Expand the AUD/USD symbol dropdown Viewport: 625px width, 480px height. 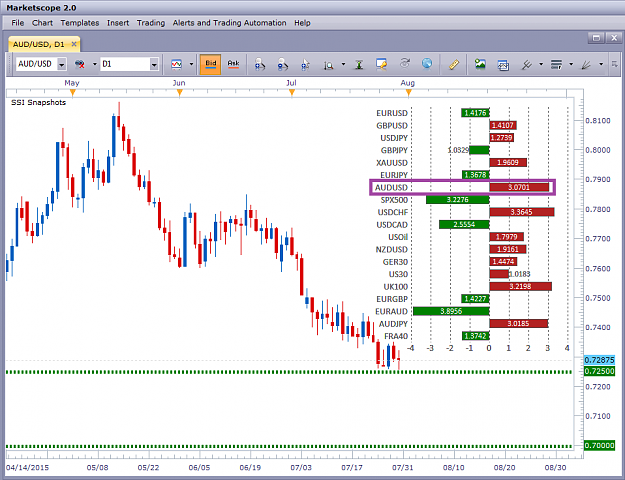pyautogui.click(x=62, y=64)
